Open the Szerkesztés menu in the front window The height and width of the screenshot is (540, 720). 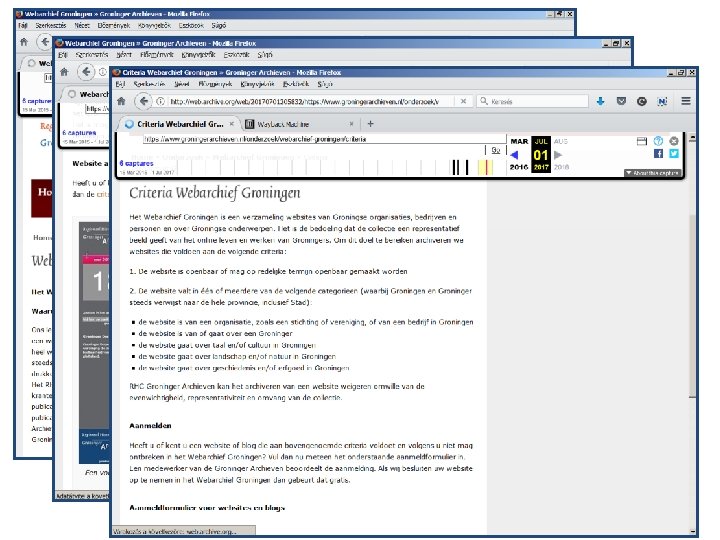149,84
